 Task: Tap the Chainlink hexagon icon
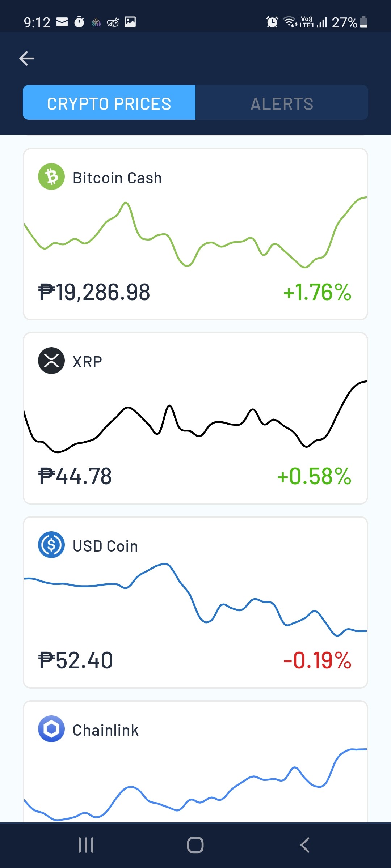[x=51, y=729]
